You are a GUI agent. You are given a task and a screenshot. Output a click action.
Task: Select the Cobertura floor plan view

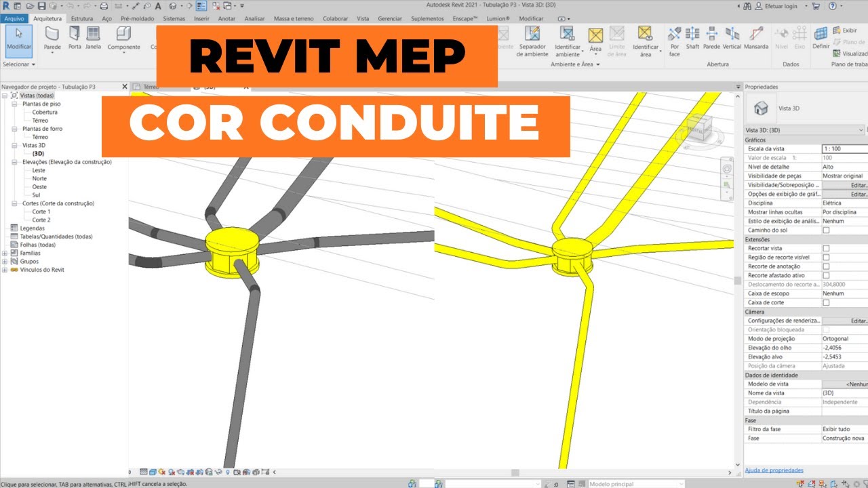tap(45, 112)
